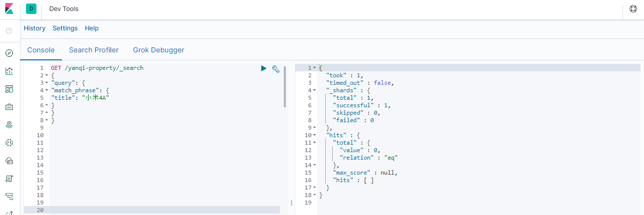Open Canvas icon in sidebar
Image resolution: width=644 pixels, height=215 pixels.
(9, 107)
